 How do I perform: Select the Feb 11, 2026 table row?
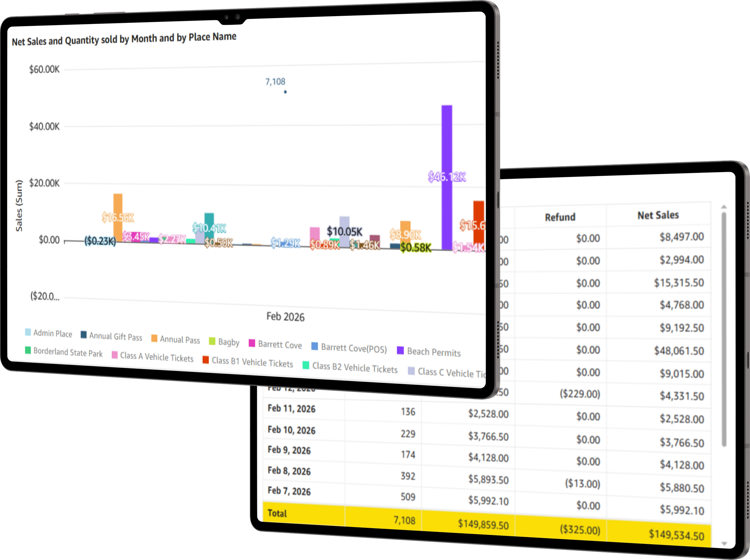(291, 409)
